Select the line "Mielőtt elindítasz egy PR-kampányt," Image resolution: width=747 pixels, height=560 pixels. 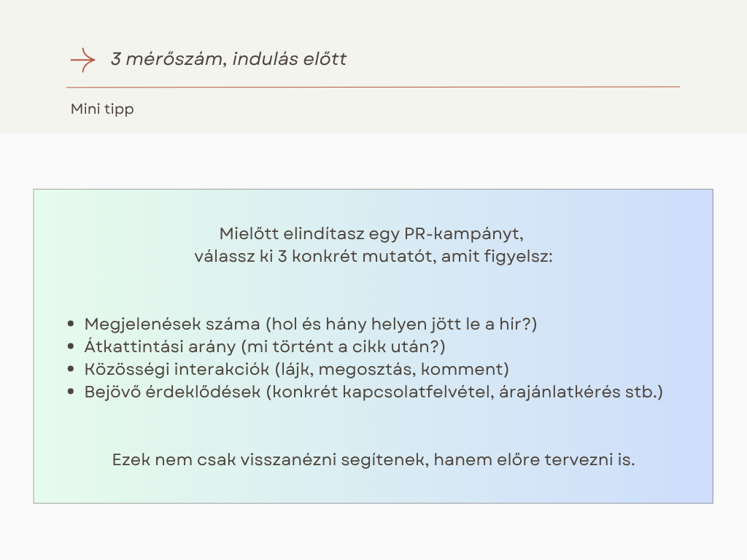(372, 235)
